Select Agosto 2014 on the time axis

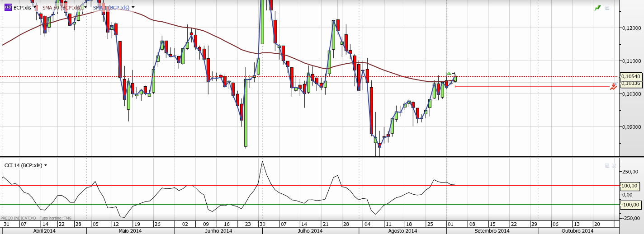pos(402,231)
